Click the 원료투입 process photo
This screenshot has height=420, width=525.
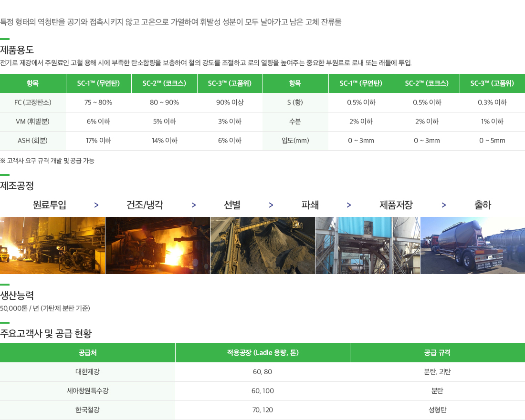pos(52,246)
